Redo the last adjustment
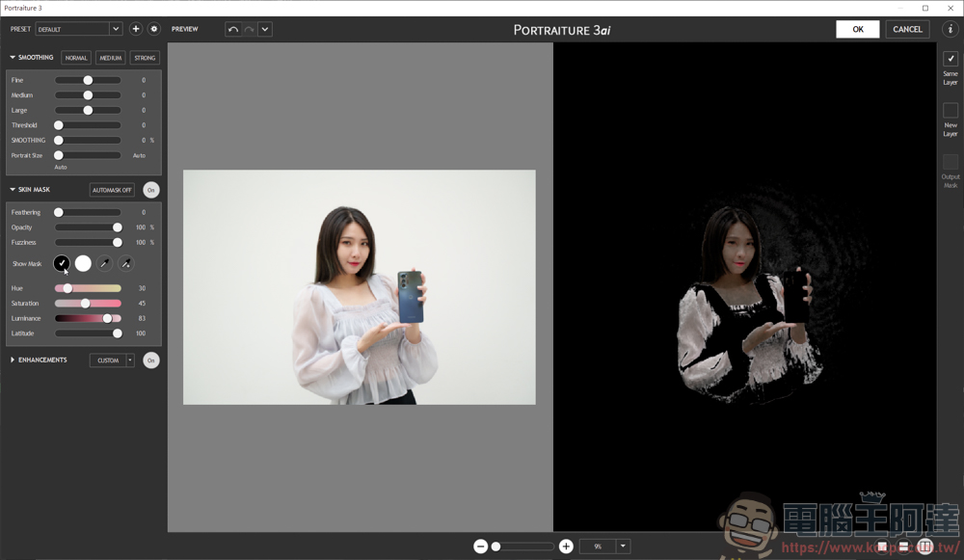 [x=249, y=29]
